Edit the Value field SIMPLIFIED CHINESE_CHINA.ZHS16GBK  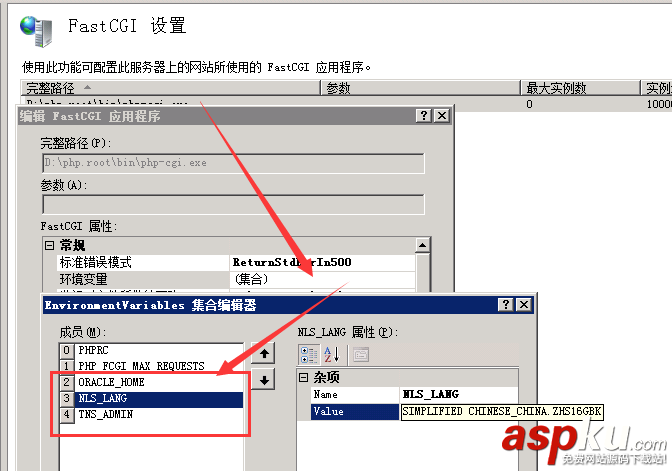pyautogui.click(x=502, y=411)
